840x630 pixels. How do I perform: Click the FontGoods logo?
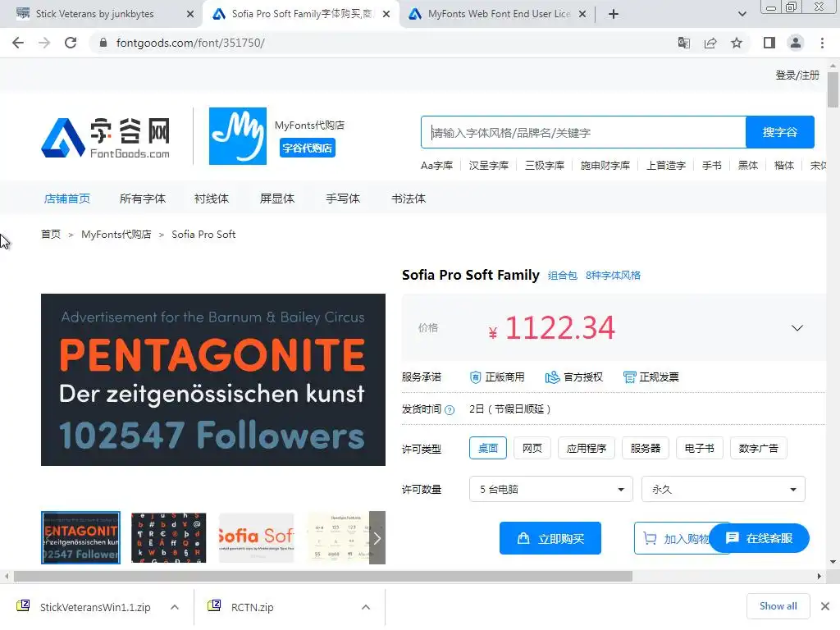(106, 138)
